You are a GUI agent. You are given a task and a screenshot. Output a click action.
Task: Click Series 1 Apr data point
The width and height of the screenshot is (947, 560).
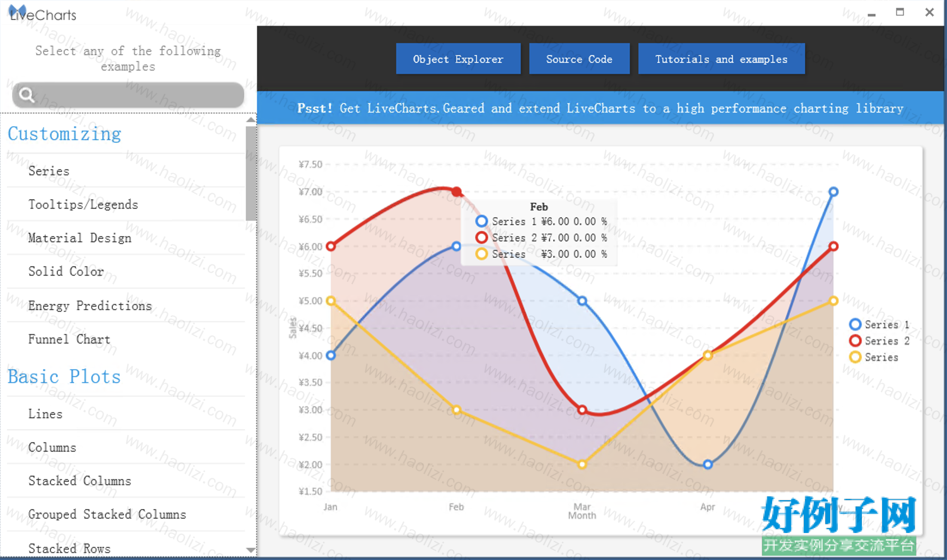click(708, 464)
